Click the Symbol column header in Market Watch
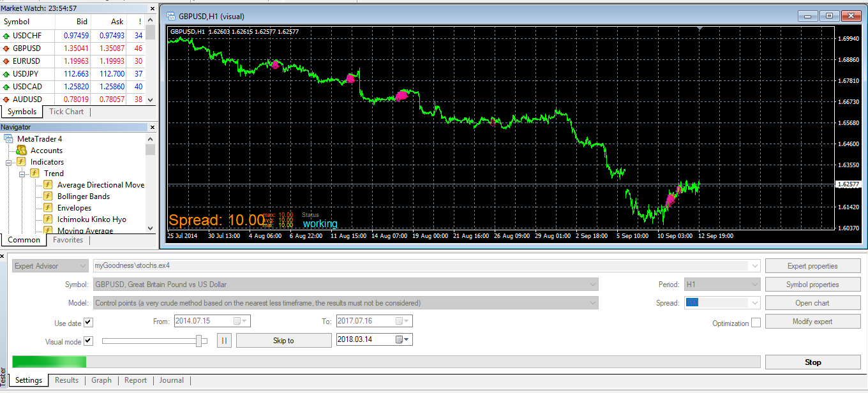 [x=27, y=22]
